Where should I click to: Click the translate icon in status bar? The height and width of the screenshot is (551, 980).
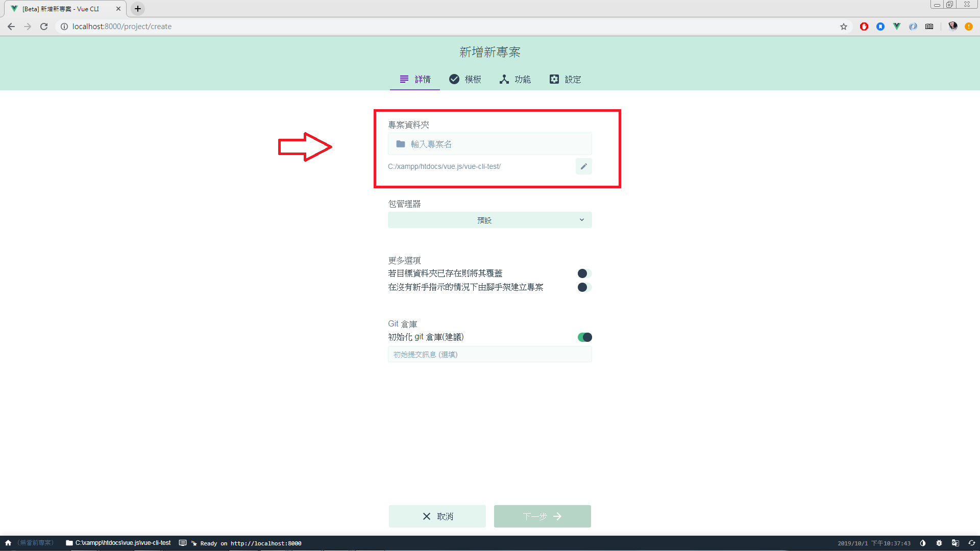pos(955,543)
